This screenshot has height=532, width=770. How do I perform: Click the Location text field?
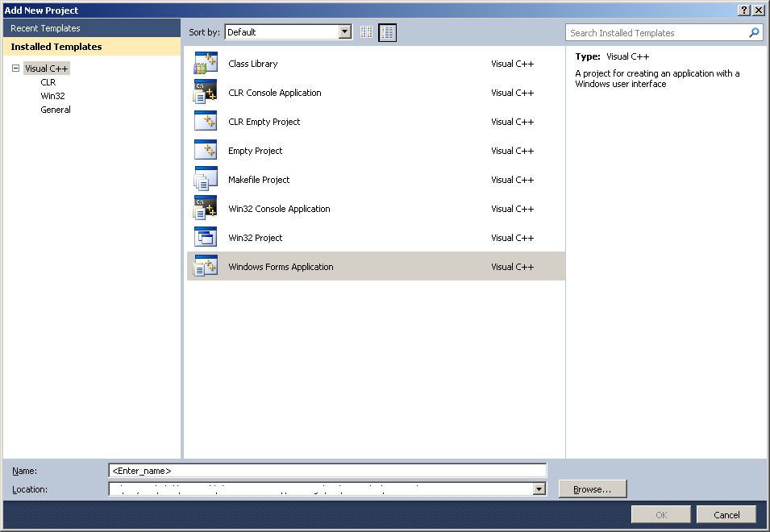(x=321, y=488)
